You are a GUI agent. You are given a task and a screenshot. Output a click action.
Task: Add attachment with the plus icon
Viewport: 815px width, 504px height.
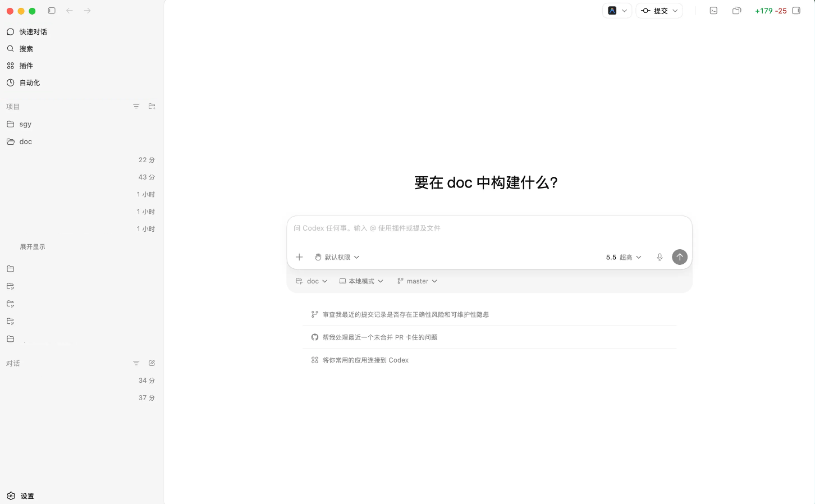coord(299,257)
